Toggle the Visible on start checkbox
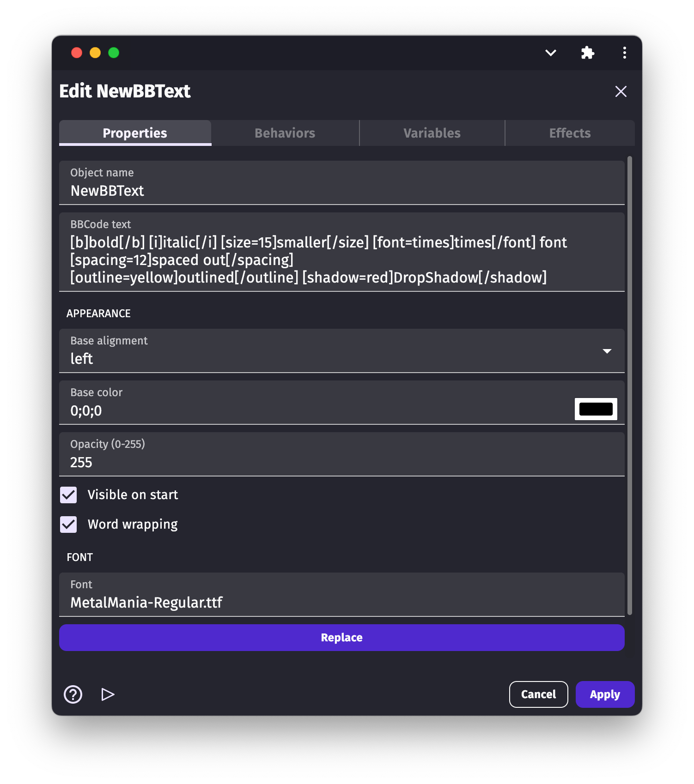 click(69, 495)
